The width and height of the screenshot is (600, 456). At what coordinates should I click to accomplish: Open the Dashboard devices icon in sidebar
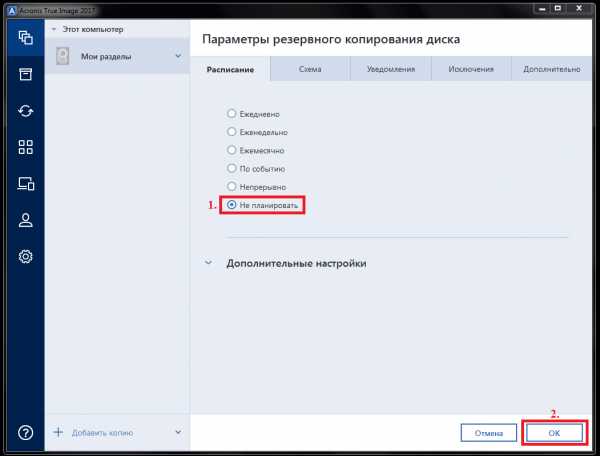click(26, 183)
